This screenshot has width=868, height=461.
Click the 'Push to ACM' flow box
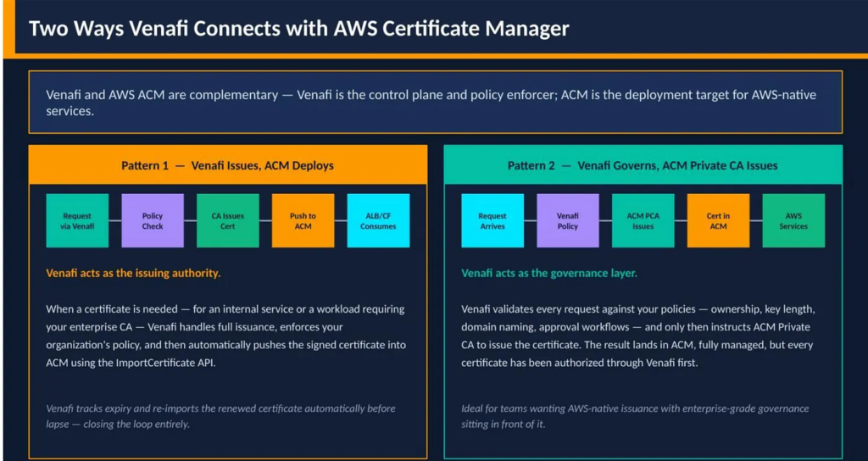point(303,220)
